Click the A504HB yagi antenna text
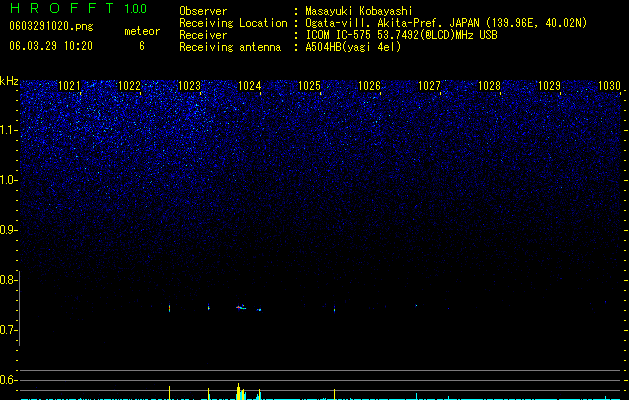 coord(353,47)
